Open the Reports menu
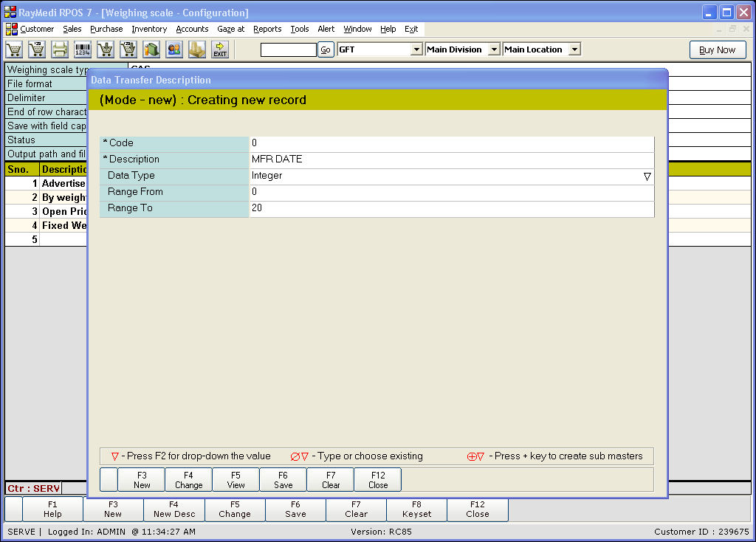The image size is (756, 542). pos(267,29)
